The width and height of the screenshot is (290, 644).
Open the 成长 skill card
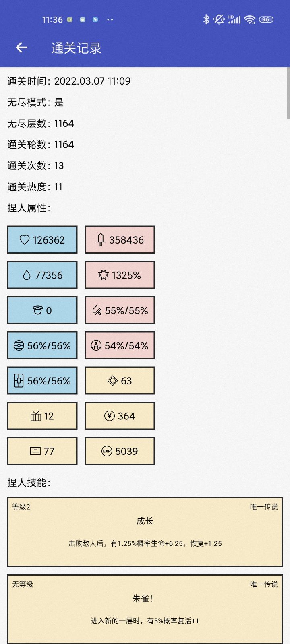[145, 532]
